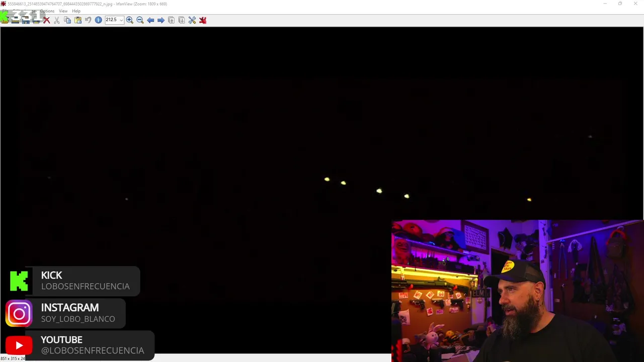Image resolution: width=644 pixels, height=362 pixels.
Task: Copy image with the copy icon
Action: (x=67, y=20)
